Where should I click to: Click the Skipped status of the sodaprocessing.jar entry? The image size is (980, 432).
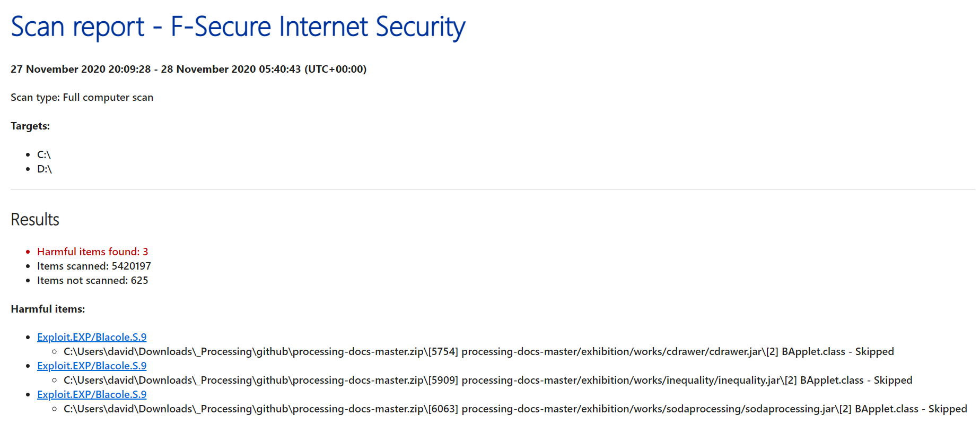pyautogui.click(x=948, y=409)
